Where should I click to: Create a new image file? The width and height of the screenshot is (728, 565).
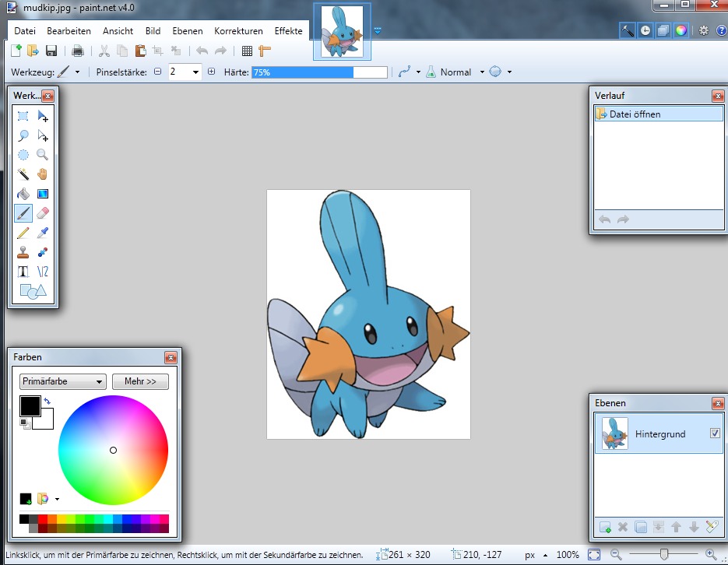coord(16,51)
